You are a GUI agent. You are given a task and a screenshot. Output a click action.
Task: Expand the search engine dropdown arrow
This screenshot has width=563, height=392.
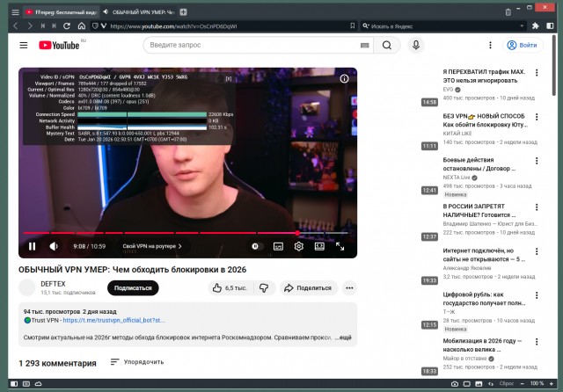(x=522, y=26)
